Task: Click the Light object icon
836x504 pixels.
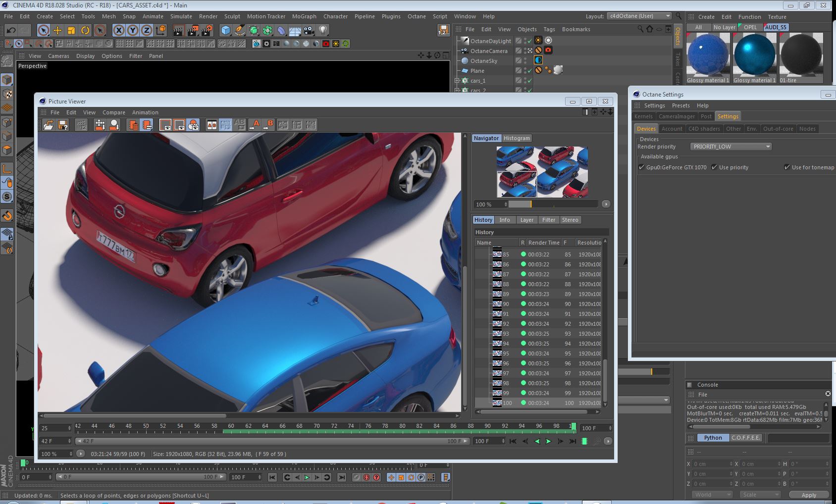Action: click(x=323, y=31)
